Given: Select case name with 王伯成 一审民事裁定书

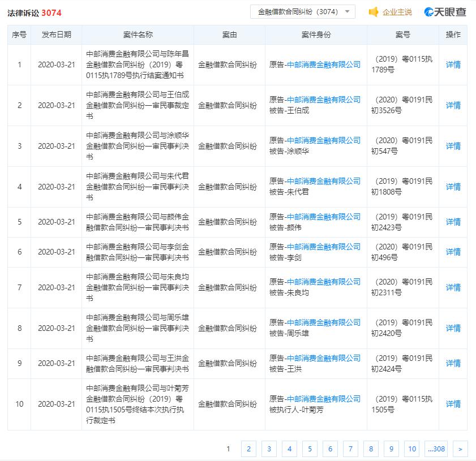Looking at the screenshot, I should 138,105.
